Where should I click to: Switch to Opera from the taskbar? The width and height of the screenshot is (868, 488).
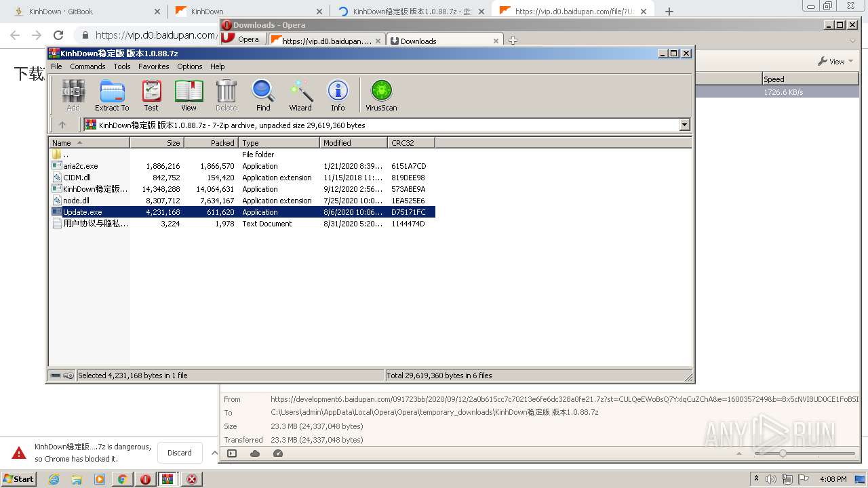point(146,479)
